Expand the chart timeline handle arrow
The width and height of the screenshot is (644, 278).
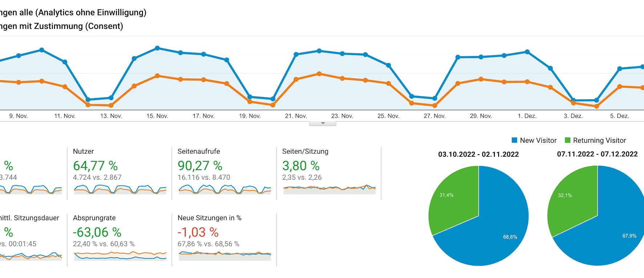[x=323, y=123]
